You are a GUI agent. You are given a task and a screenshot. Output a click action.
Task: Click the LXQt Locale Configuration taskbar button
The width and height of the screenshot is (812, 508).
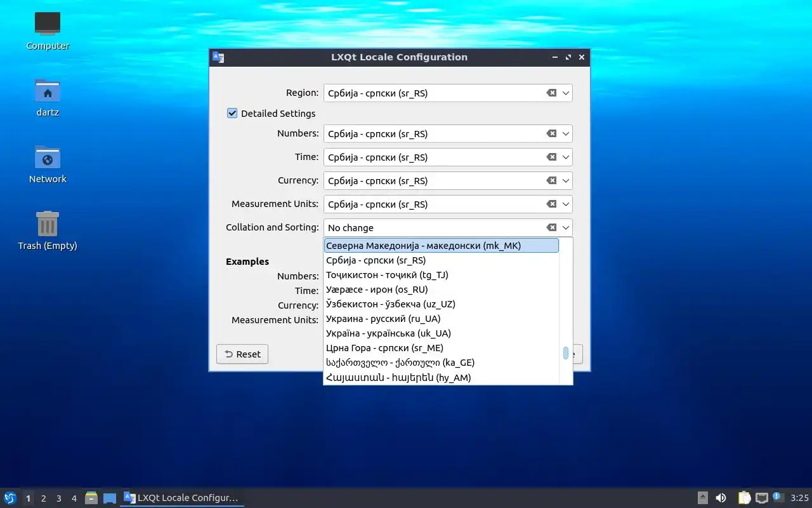pyautogui.click(x=182, y=498)
